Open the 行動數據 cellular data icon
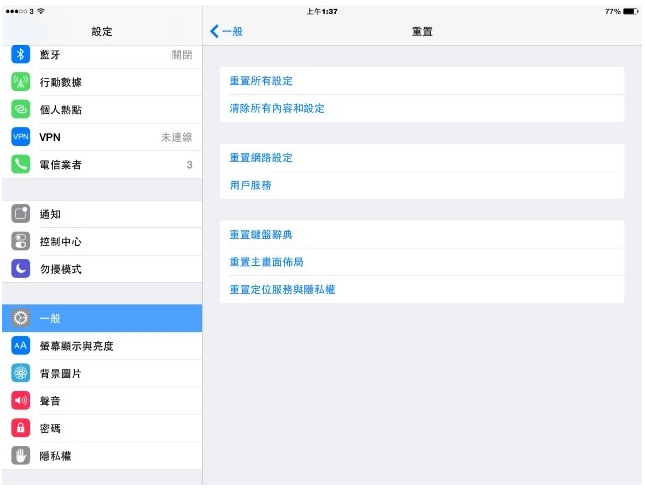Viewport: 645px width, 488px height. pyautogui.click(x=21, y=82)
